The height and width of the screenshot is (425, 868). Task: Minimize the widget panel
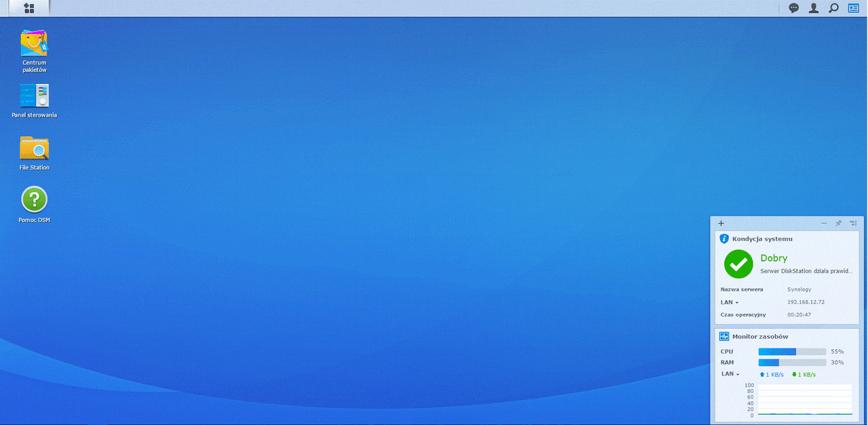[824, 223]
